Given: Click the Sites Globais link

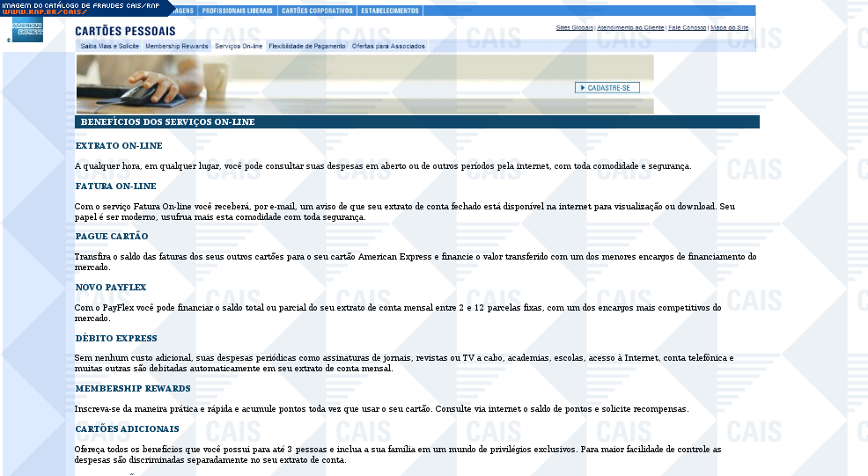Looking at the screenshot, I should click(575, 28).
